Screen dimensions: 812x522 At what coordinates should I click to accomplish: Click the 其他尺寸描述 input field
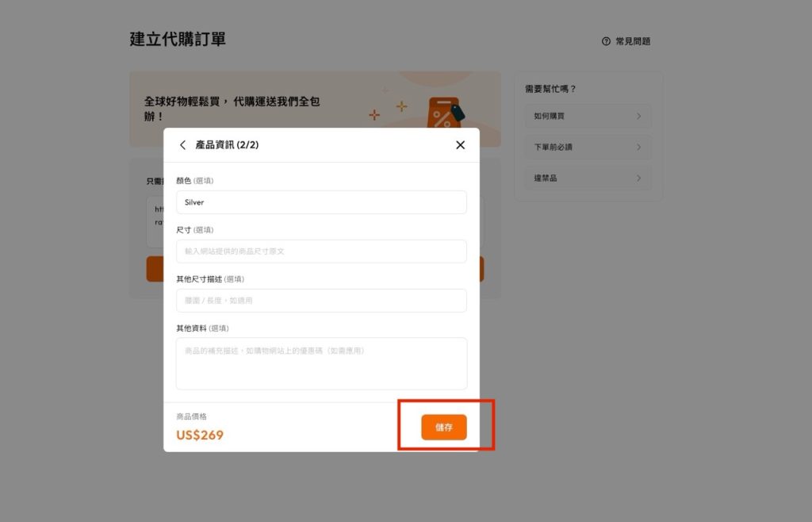321,301
